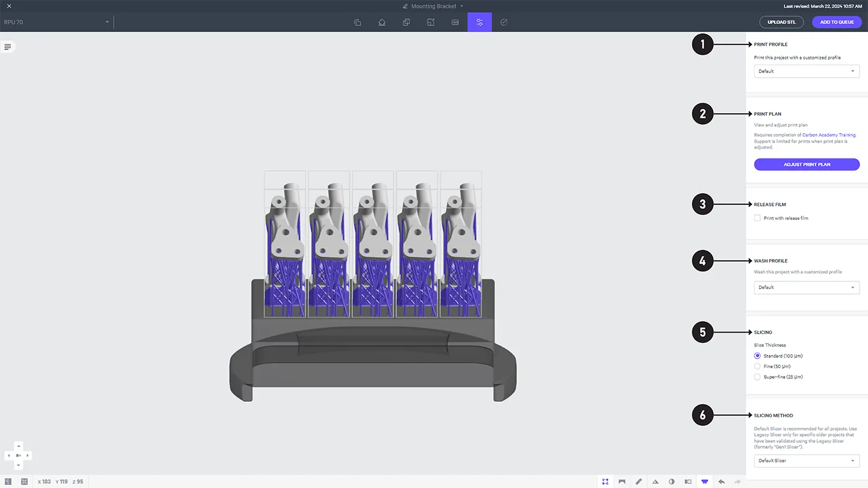The width and height of the screenshot is (868, 488).
Task: Open the Print Profile Default dropdown
Action: click(807, 71)
